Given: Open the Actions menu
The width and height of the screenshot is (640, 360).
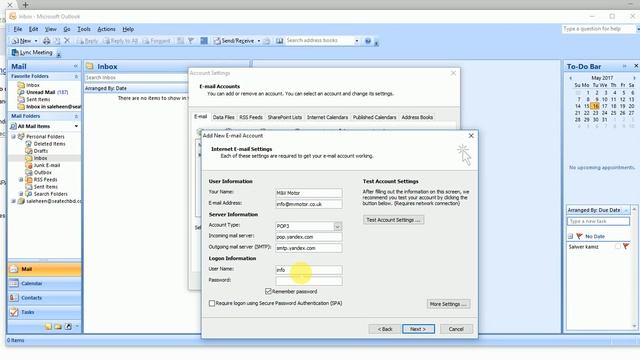Looking at the screenshot, I should click(x=107, y=29).
